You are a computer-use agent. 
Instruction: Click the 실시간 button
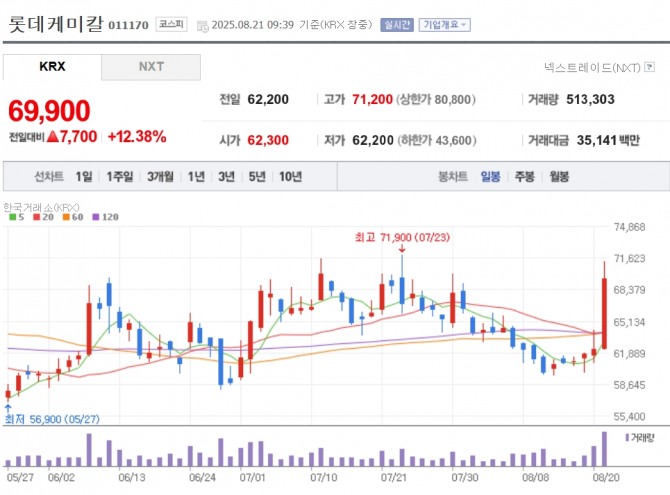[397, 25]
